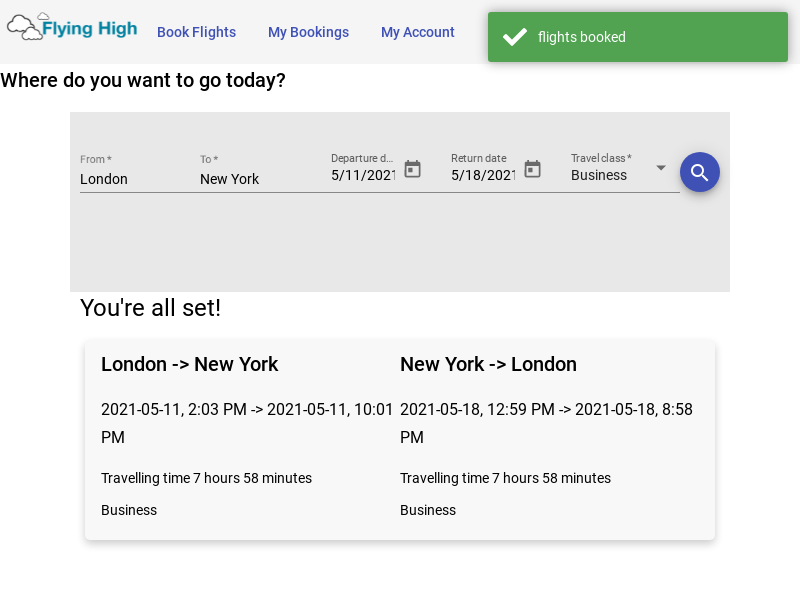Select the London -> New York flight heading
This screenshot has width=800, height=600.
[x=189, y=364]
